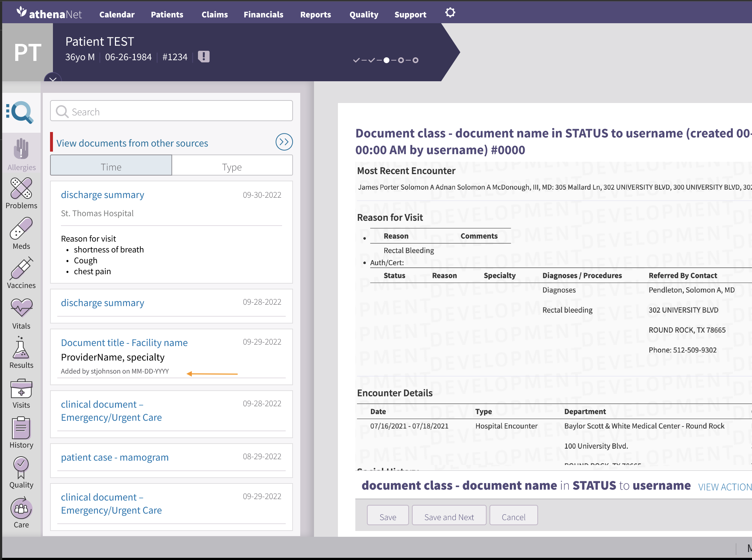Open the VIEW ACTIONS link
This screenshot has width=752, height=560.
(725, 487)
